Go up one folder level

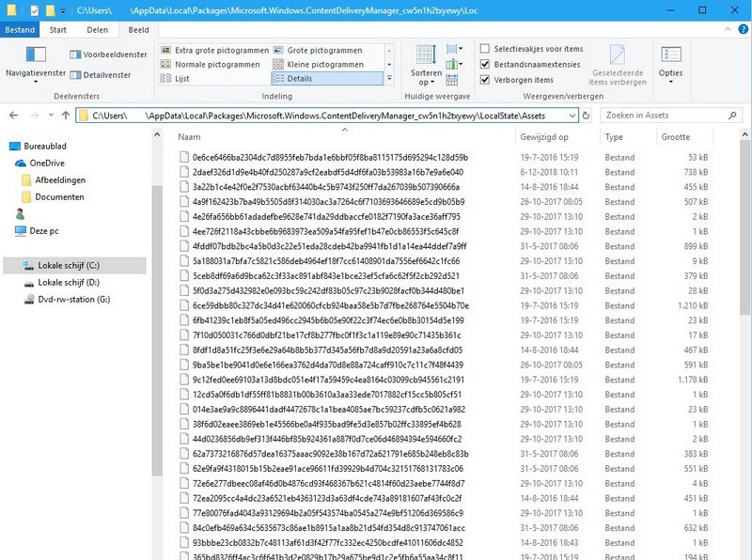click(66, 115)
